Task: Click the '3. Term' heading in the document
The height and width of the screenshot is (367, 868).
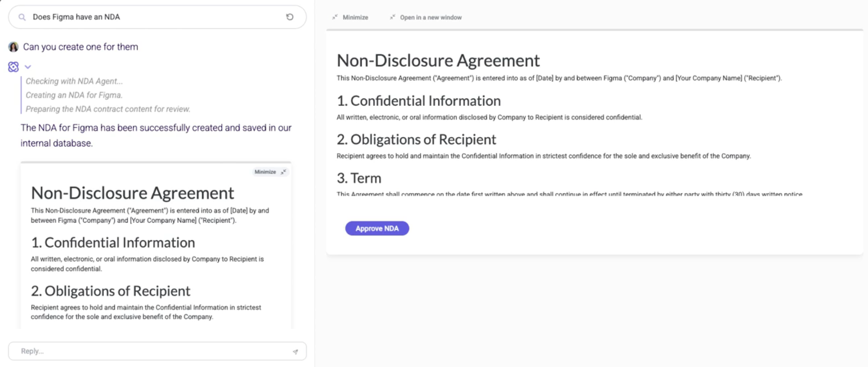Action: coord(359,178)
